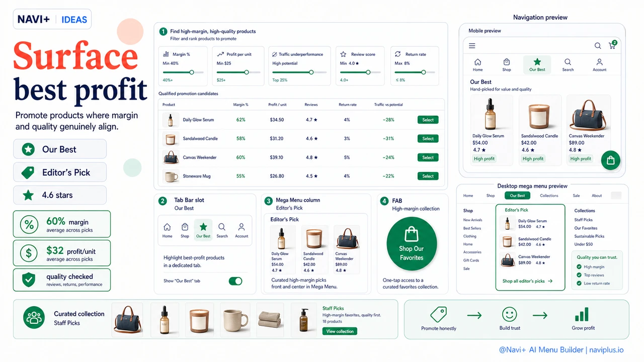Viewport: 644px width, 362px height.
Task: Open Under $50 in Collections column
Action: [583, 244]
